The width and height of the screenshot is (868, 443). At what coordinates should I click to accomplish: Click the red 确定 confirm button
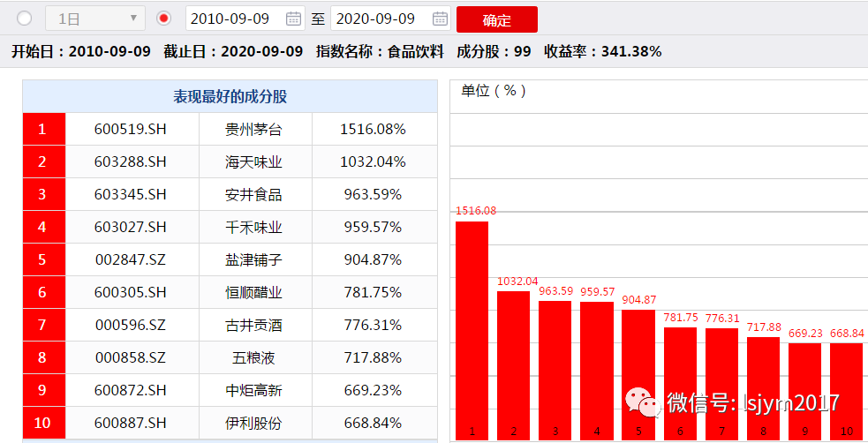(x=496, y=20)
